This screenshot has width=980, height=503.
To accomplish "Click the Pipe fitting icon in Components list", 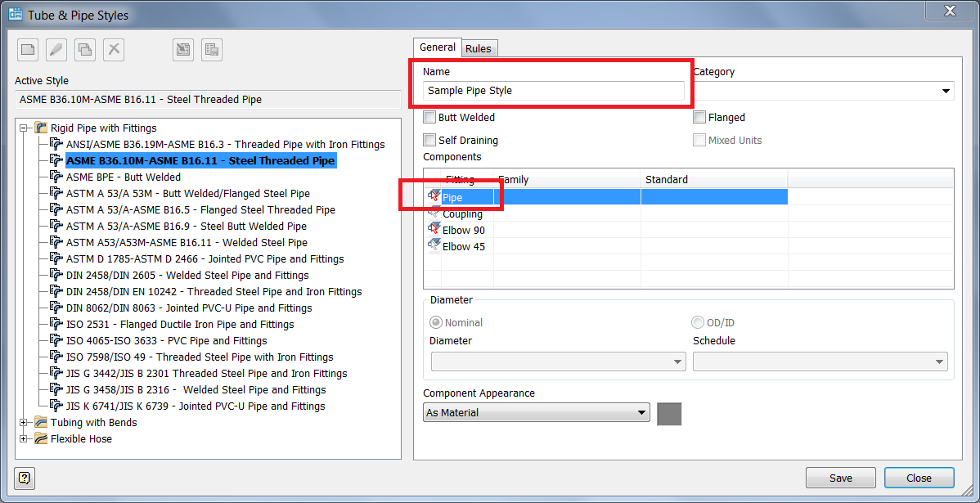I will pyautogui.click(x=434, y=196).
